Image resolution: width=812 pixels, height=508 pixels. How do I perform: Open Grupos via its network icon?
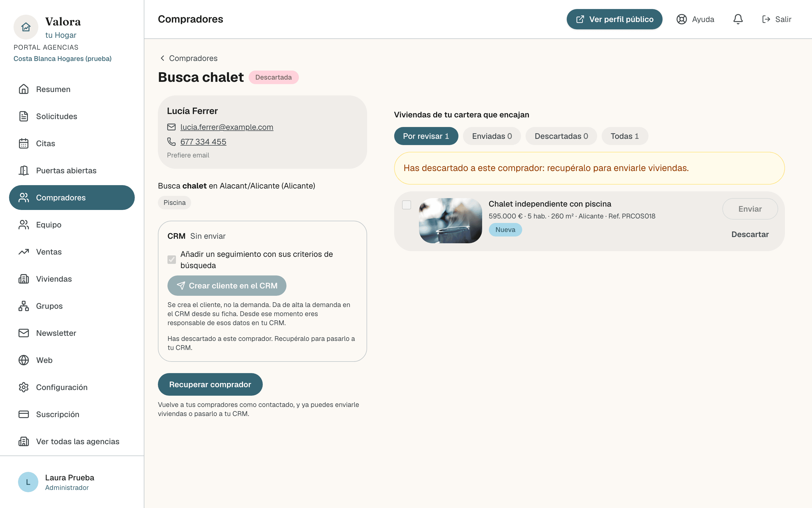[23, 306]
